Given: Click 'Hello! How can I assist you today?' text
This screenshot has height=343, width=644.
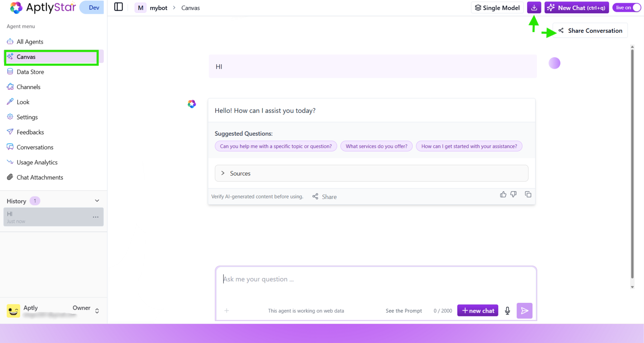Looking at the screenshot, I should click(x=265, y=111).
